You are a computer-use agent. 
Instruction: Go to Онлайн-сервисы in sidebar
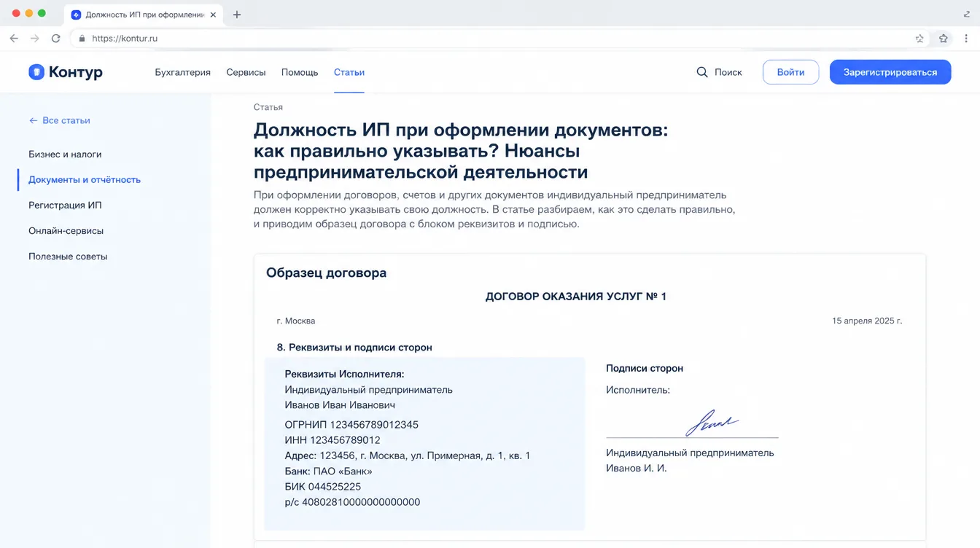(66, 231)
